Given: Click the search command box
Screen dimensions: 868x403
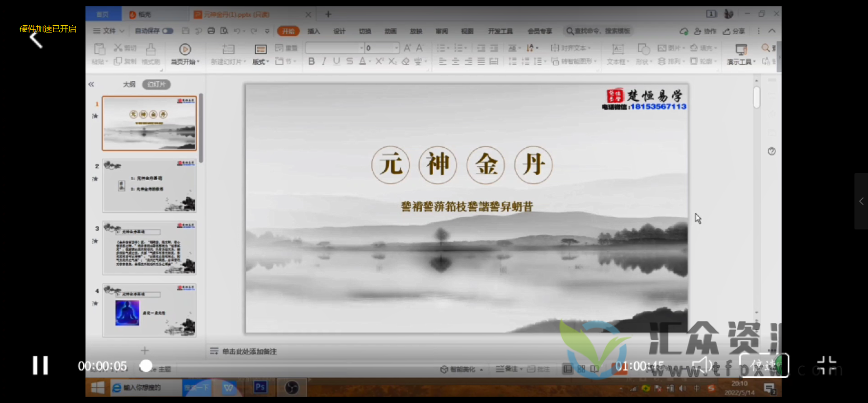Looking at the screenshot, I should (598, 31).
